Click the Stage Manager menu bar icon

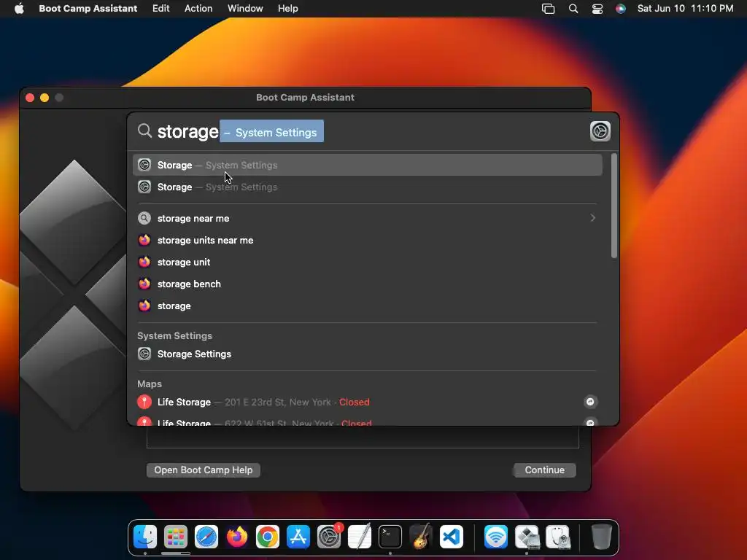point(549,9)
